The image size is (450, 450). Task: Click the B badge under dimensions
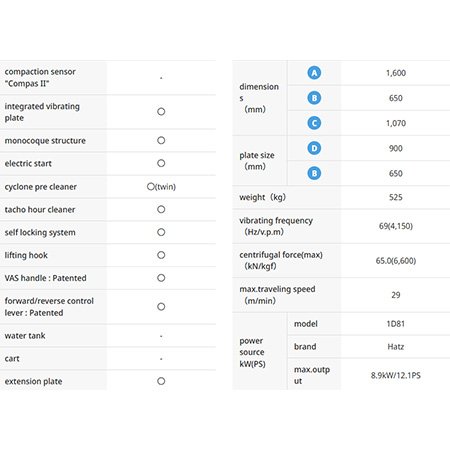[314, 98]
